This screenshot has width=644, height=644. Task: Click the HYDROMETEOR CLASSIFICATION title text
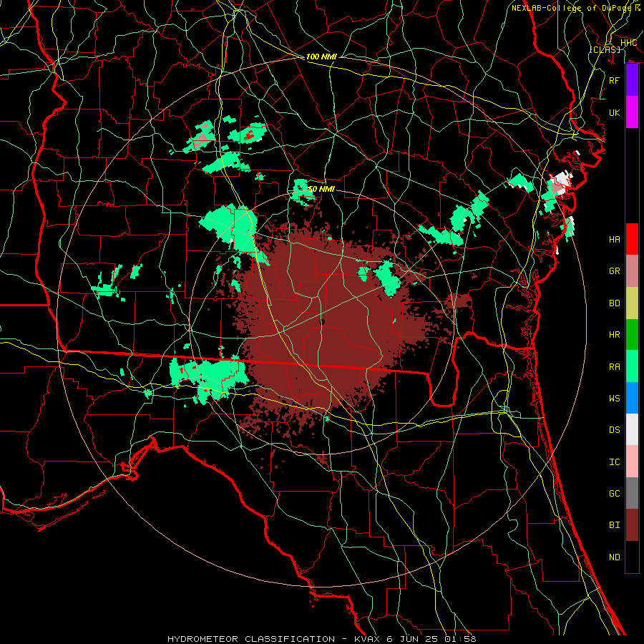(251, 639)
